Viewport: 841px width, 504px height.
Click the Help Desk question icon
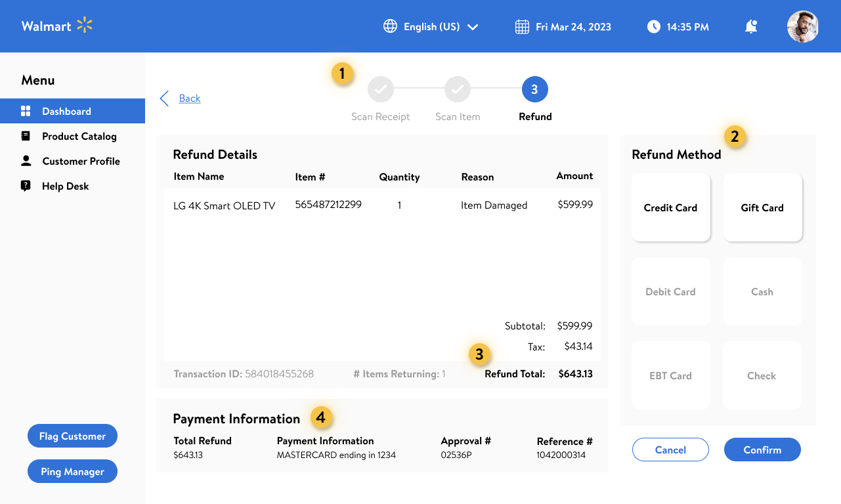coord(26,186)
